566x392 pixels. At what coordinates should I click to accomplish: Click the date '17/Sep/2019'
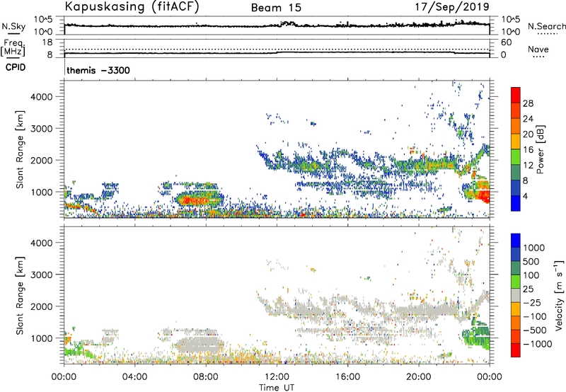coord(452,6)
